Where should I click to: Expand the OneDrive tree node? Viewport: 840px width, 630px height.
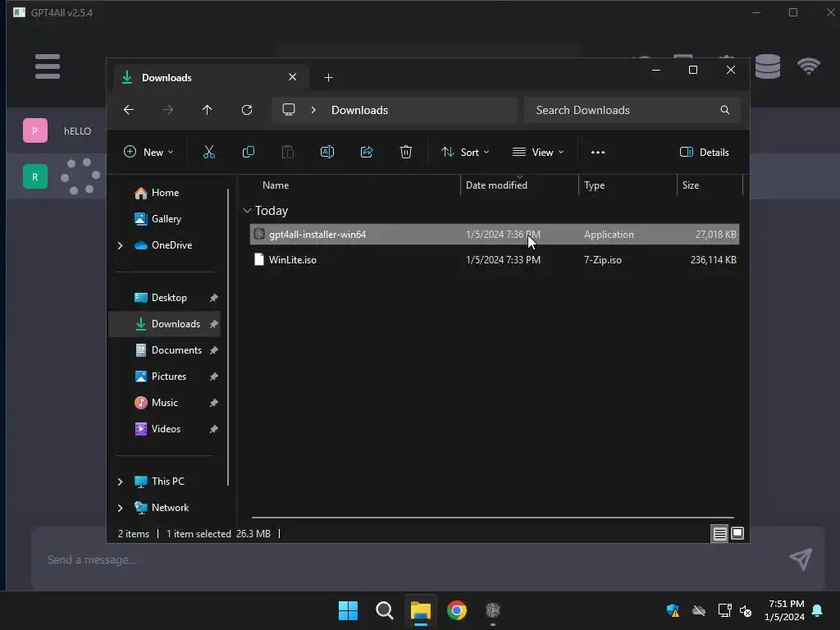pyautogui.click(x=120, y=245)
